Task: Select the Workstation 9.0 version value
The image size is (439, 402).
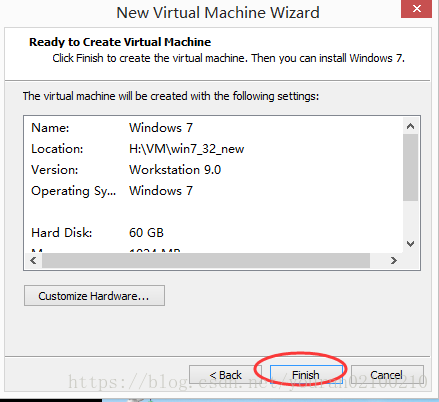Action: (175, 170)
